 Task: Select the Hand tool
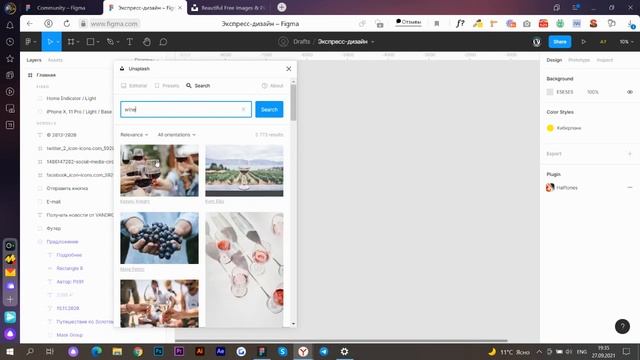click(x=147, y=42)
